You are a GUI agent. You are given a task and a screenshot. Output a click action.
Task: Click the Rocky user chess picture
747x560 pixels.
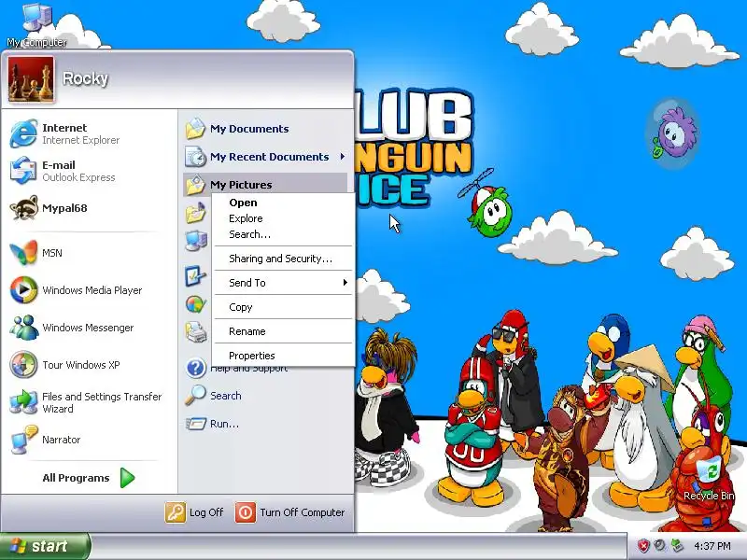[x=31, y=79]
